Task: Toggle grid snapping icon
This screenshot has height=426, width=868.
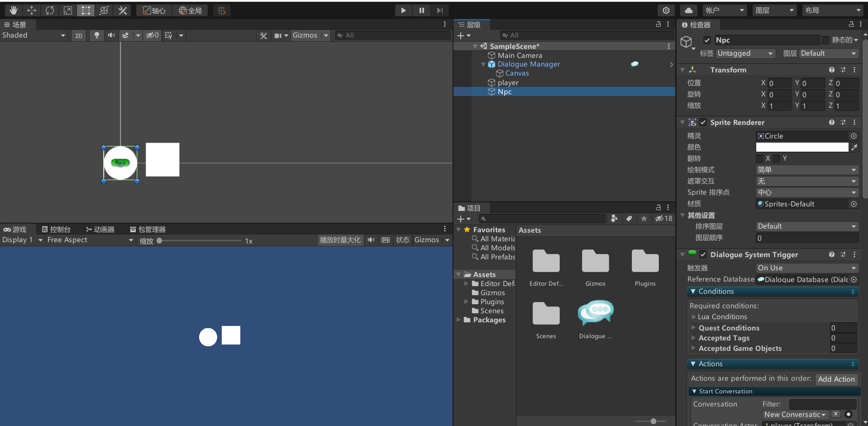Action: [x=222, y=10]
